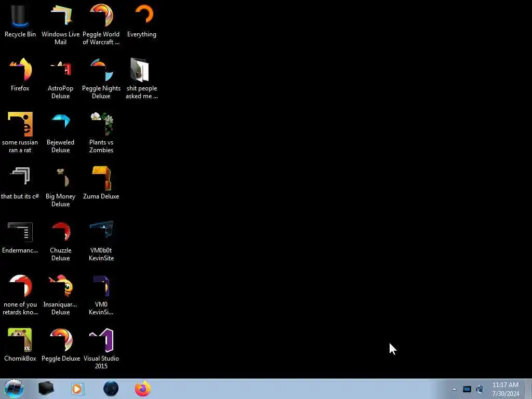
Task: Click the black box taskbar icon
Action: (x=46, y=389)
